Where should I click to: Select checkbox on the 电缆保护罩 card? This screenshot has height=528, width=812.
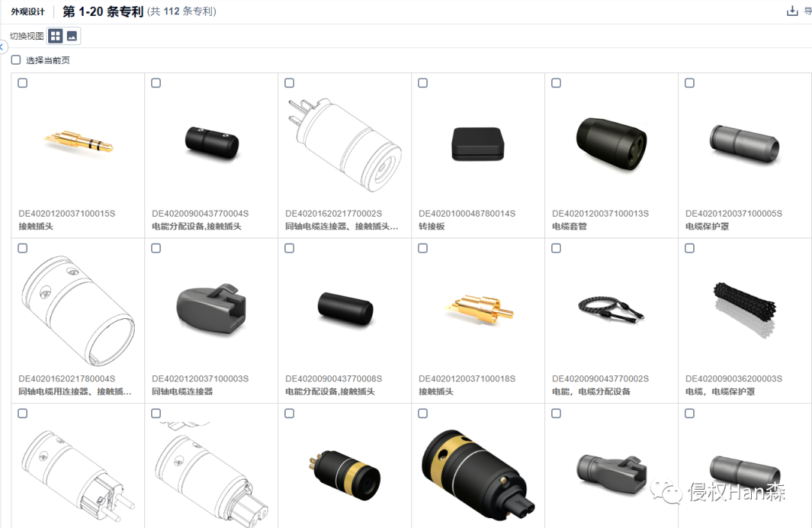point(689,83)
